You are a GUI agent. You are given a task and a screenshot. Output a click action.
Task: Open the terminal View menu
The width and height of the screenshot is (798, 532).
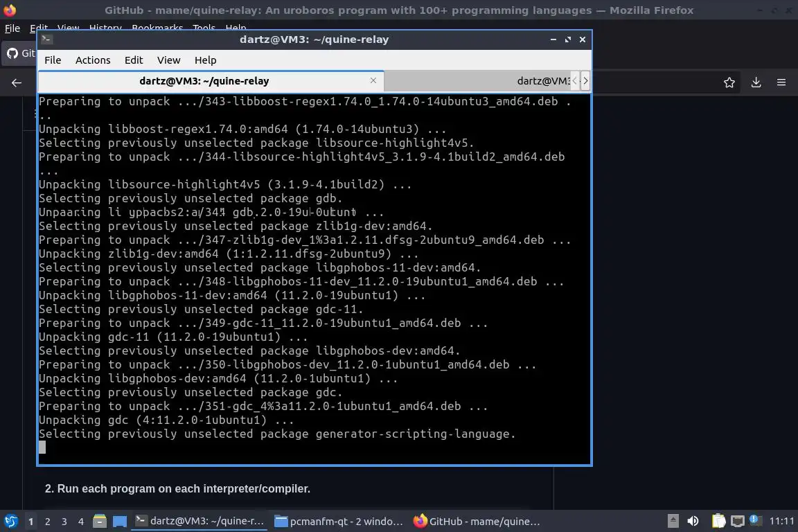tap(168, 60)
